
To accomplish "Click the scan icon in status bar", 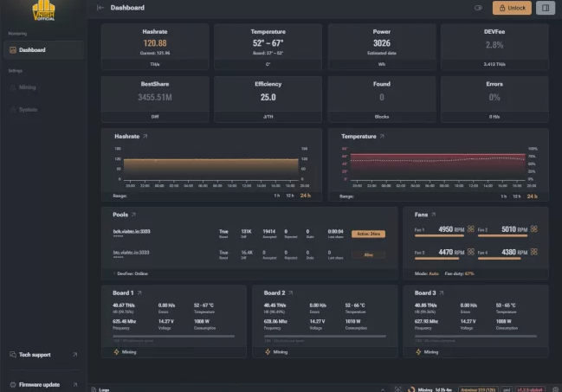I will [397, 389].
